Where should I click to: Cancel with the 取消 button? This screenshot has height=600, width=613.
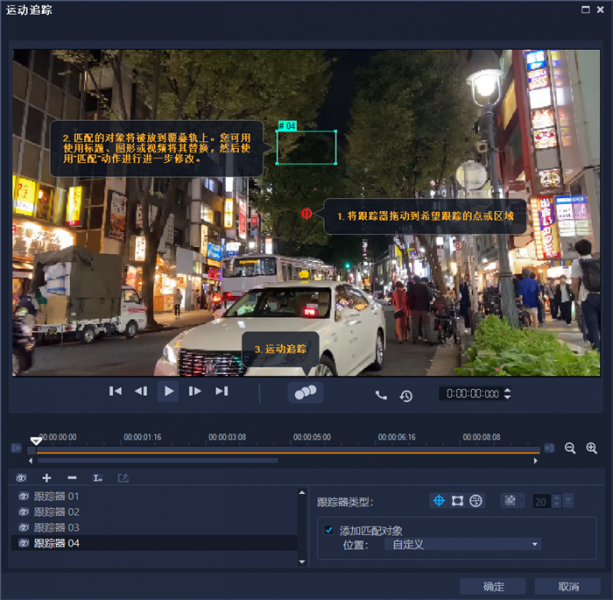(x=568, y=586)
